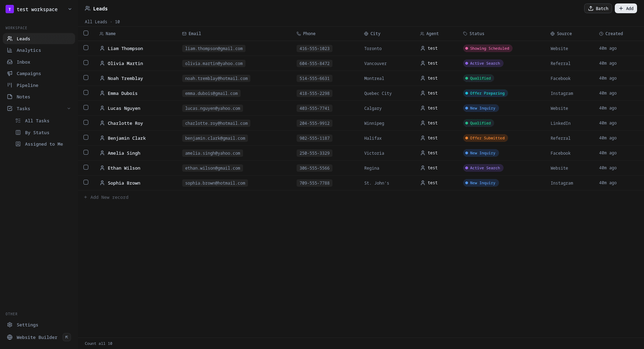Image resolution: width=644 pixels, height=349 pixels.
Task: Click LinkedIn source cell
Action: click(x=561, y=123)
